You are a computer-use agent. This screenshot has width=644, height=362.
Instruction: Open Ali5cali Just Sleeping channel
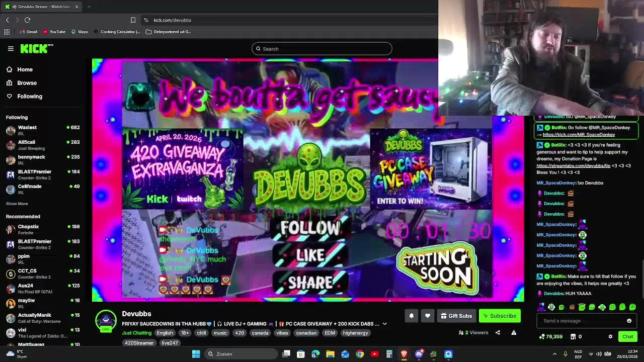tap(43, 145)
